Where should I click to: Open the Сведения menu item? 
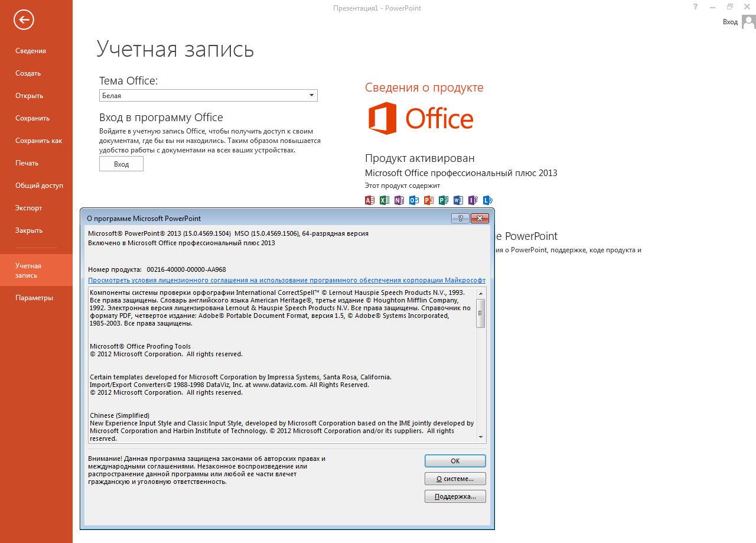[x=31, y=51]
